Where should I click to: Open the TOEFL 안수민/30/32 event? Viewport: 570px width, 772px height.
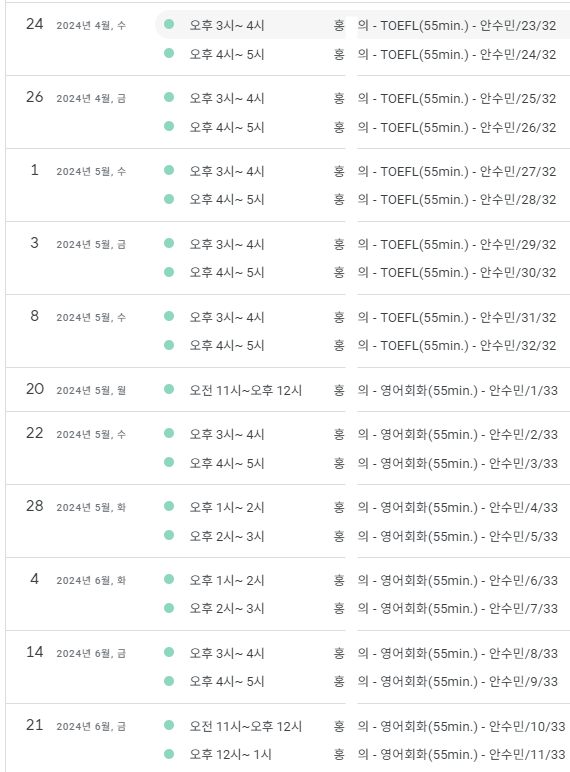[362, 272]
